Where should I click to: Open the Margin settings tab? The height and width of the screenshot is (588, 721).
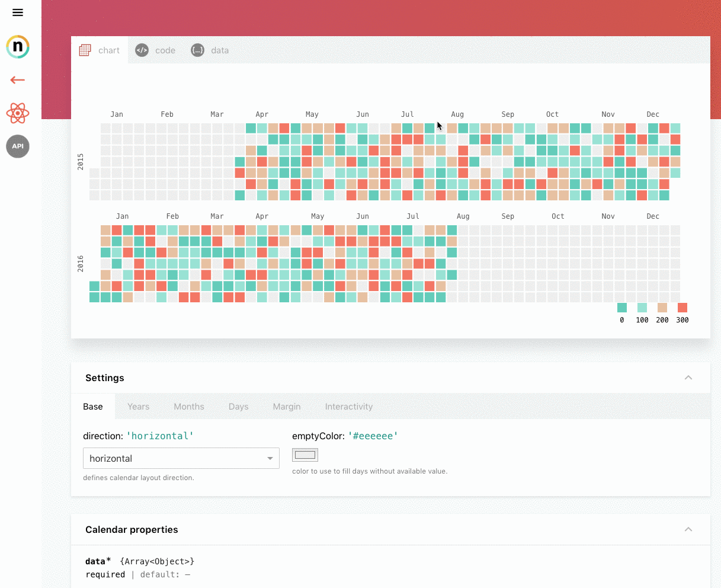287,407
